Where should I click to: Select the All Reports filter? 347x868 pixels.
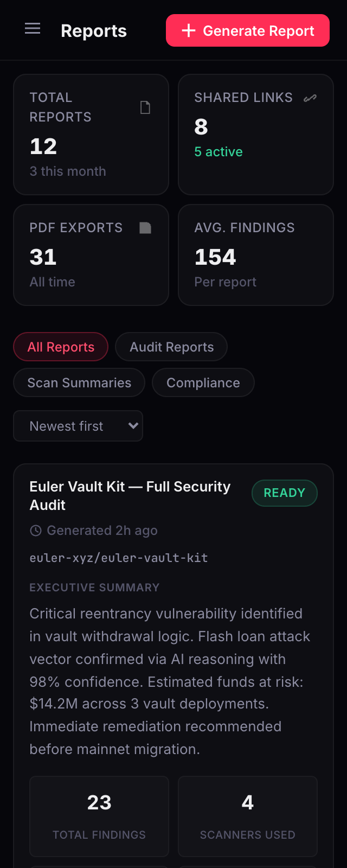61,347
